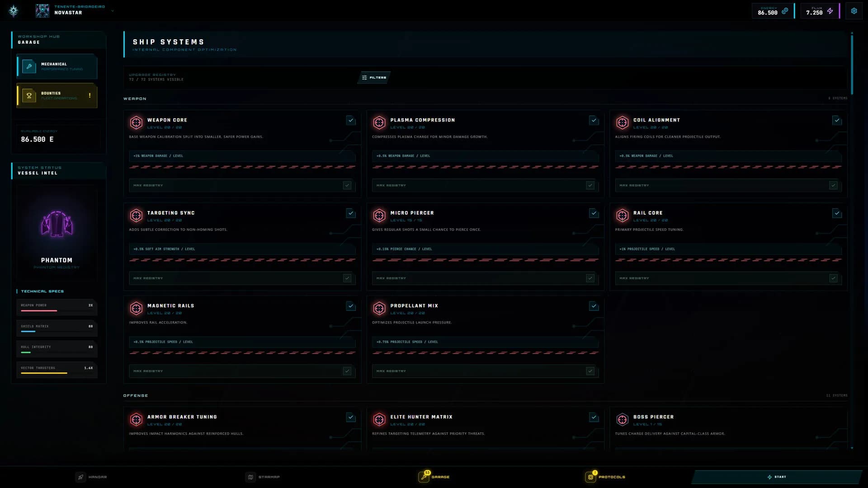The width and height of the screenshot is (868, 488).
Task: Click the Ship Systems vertical scrollbar
Action: point(852,65)
